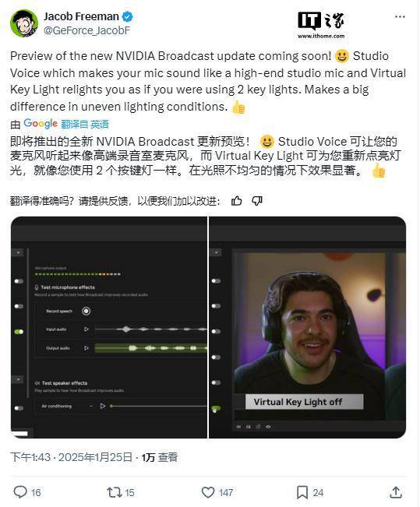Click the Record speech round button

point(86,311)
